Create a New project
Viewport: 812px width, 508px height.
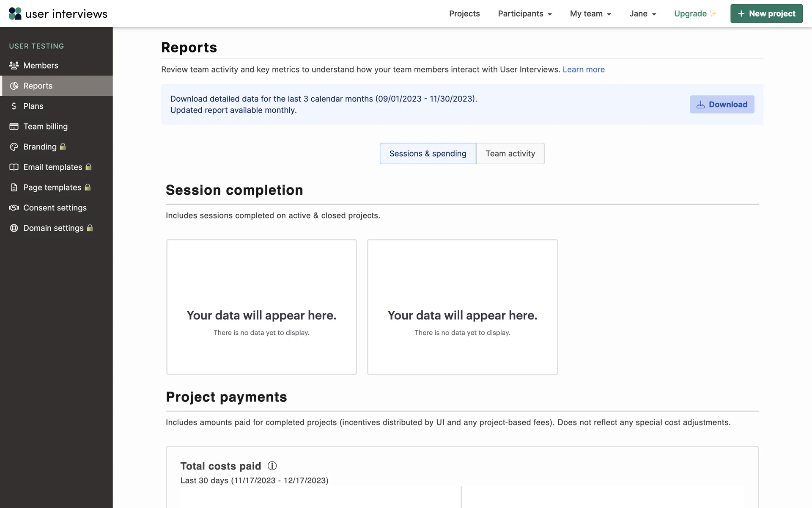click(766, 14)
